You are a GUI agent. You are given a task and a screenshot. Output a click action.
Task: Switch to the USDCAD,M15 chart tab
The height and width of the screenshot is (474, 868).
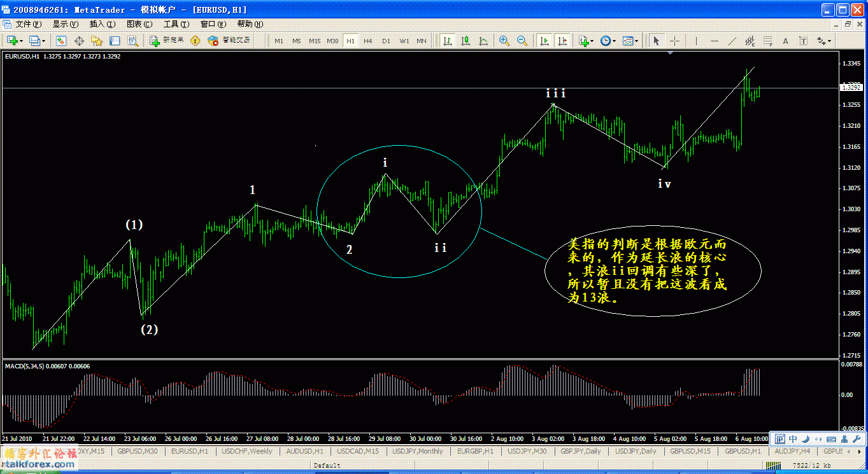pos(357,451)
